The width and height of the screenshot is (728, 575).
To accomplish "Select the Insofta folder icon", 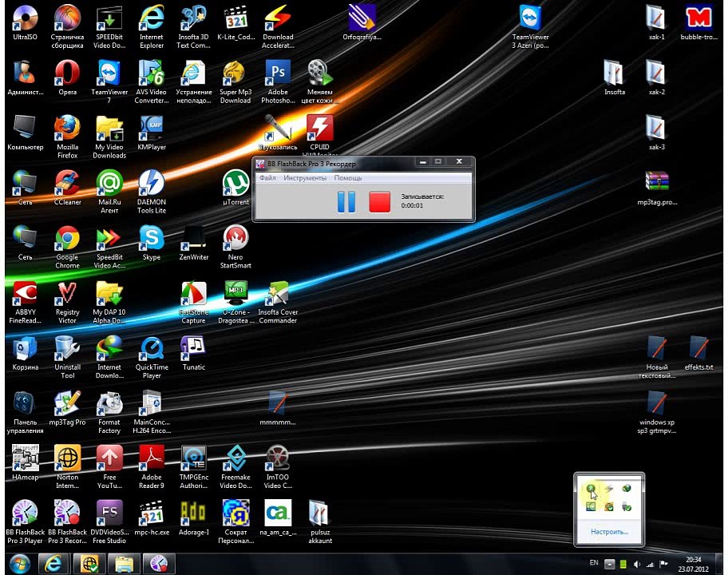I will [615, 78].
